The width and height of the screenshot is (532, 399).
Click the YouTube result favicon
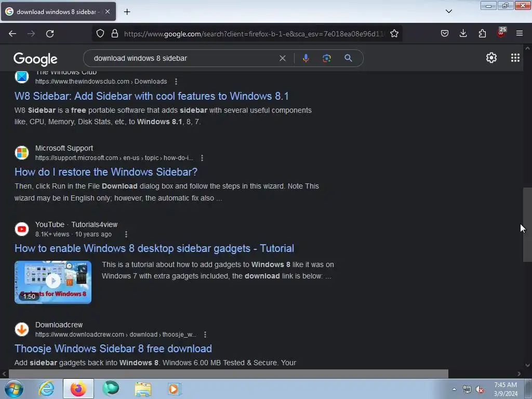point(22,229)
